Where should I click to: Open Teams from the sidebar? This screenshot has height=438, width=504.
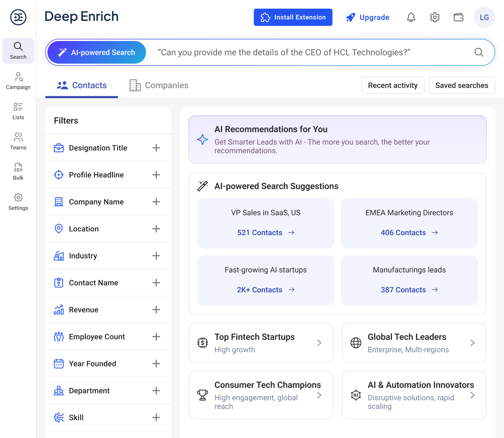tap(18, 141)
